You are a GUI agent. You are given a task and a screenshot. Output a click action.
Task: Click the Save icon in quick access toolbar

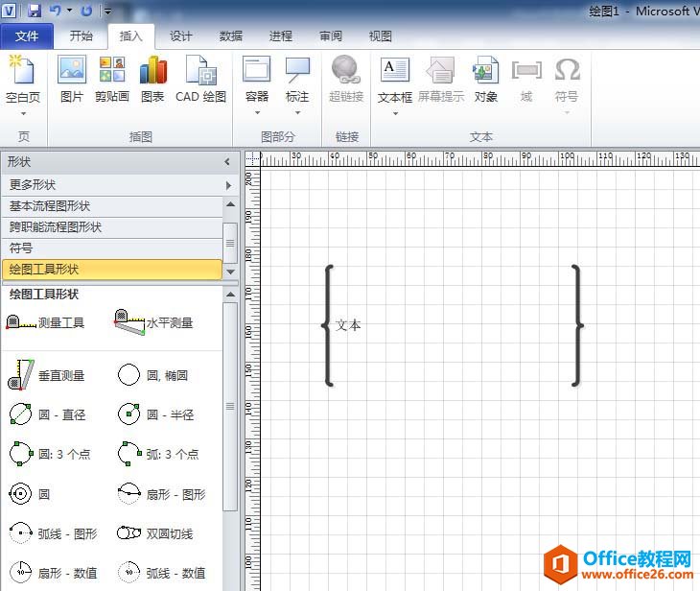[35, 11]
